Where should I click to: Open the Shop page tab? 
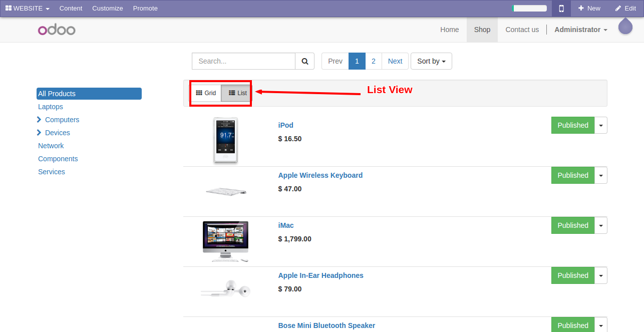482,30
